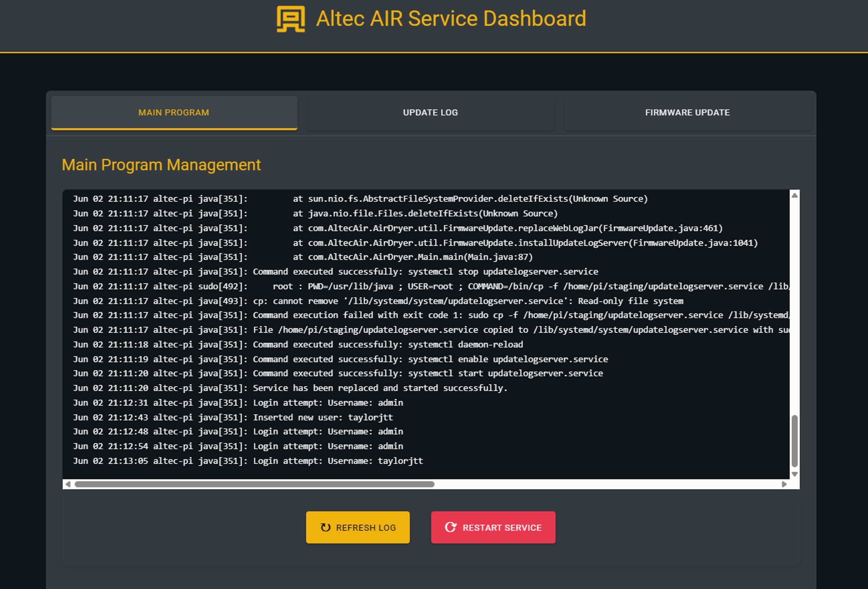868x589 pixels.
Task: Click 'AbstractFileSystemProvider.deleteIfExists' stack trace line
Action: click(x=360, y=199)
